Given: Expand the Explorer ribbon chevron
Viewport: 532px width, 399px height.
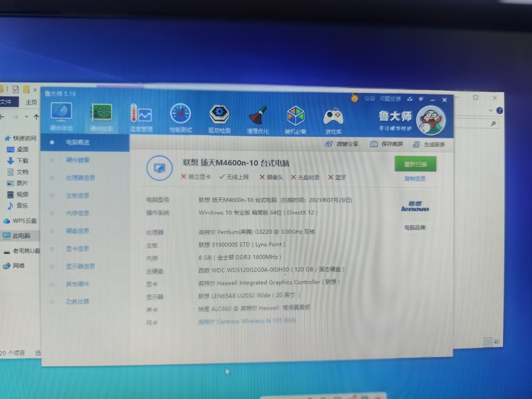Looking at the screenshot, I should tap(491, 110).
